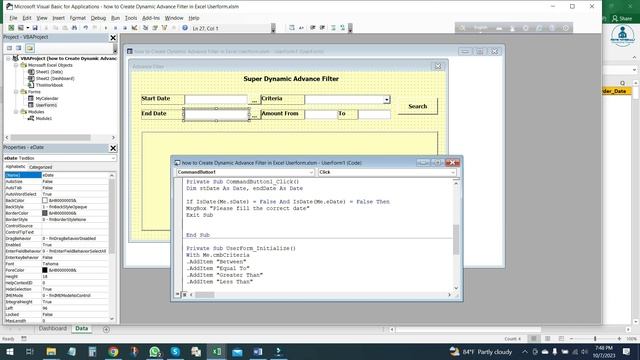Viewport: 640px width, 360px height.
Task: Open the Add-Ins menu
Action: [151, 18]
